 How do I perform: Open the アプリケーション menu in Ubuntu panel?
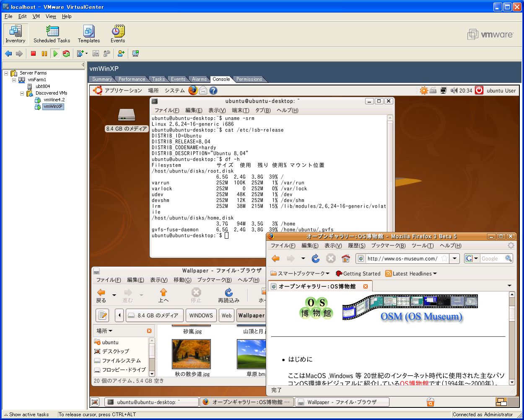(123, 90)
